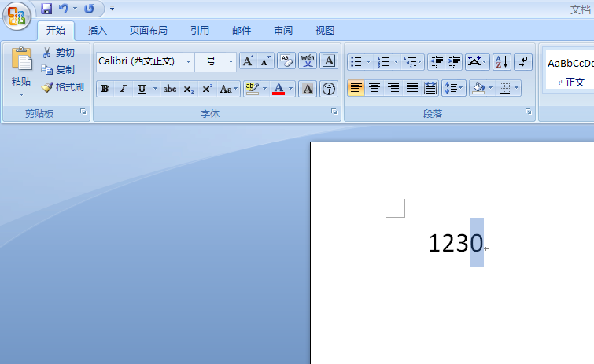Customize the Quick Access Toolbar dropdown
This screenshot has width=594, height=364.
pos(113,8)
